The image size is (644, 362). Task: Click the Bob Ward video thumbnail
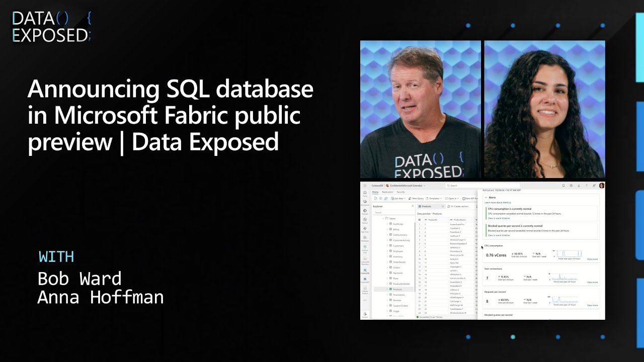click(420, 109)
